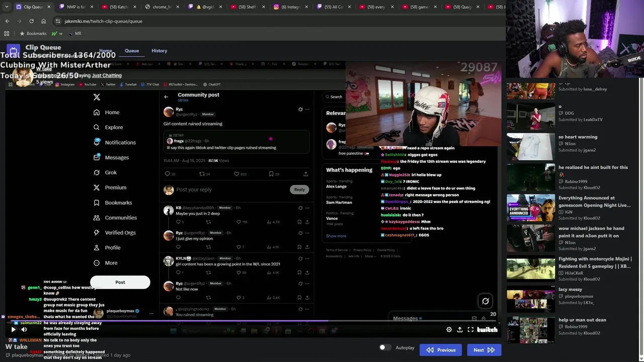Close the Clip Queue browser tab
This screenshot has height=362, width=644.
coord(49,7)
